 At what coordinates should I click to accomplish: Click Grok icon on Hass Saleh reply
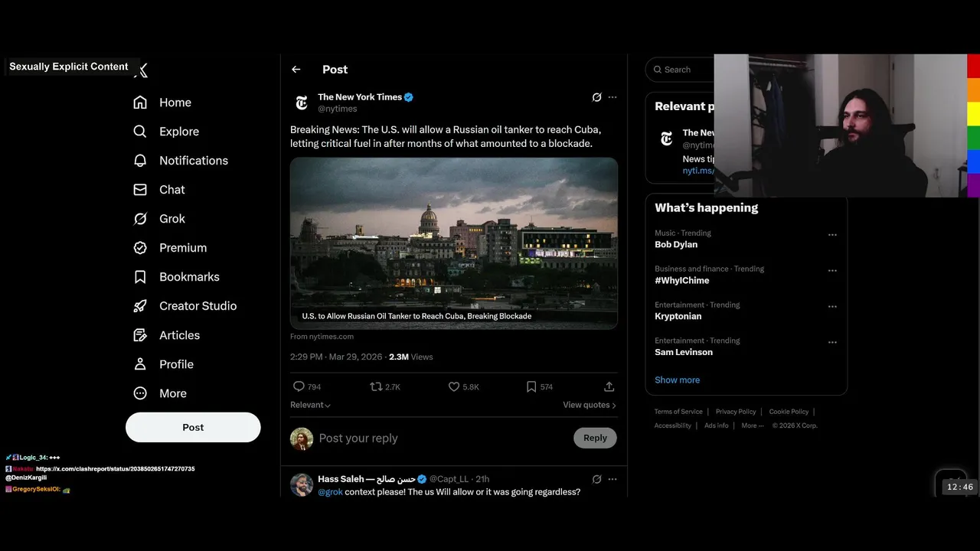[x=596, y=479]
